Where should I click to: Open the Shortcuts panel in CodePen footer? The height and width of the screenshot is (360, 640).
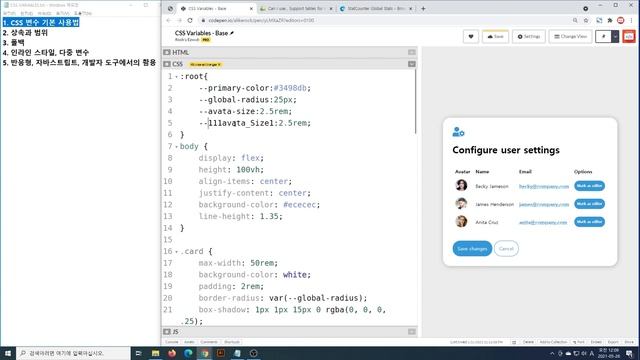point(232,342)
